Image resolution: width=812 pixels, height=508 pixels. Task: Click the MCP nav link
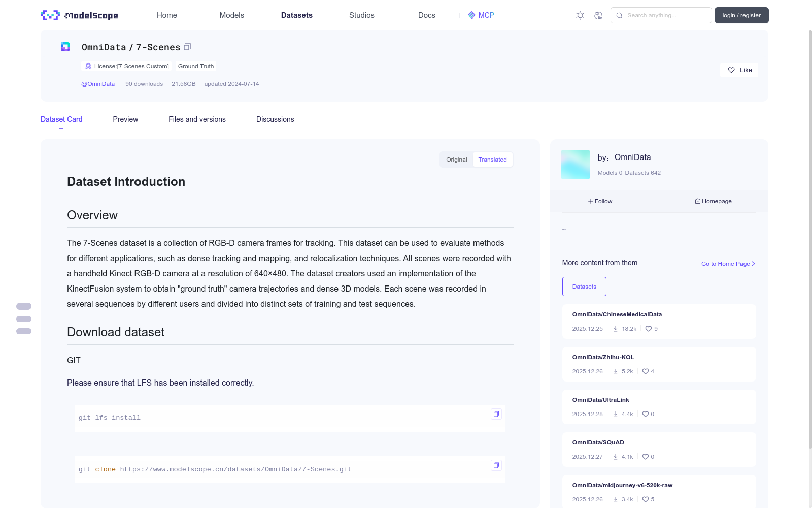481,15
